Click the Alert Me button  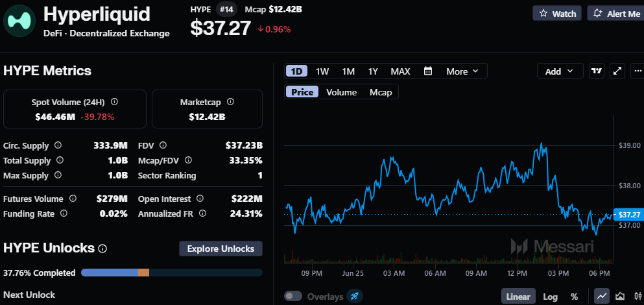pos(615,14)
